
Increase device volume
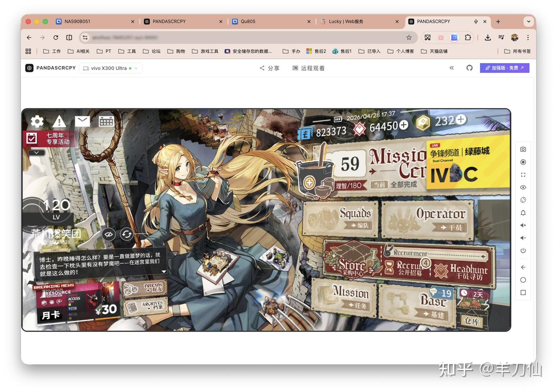pos(523,225)
